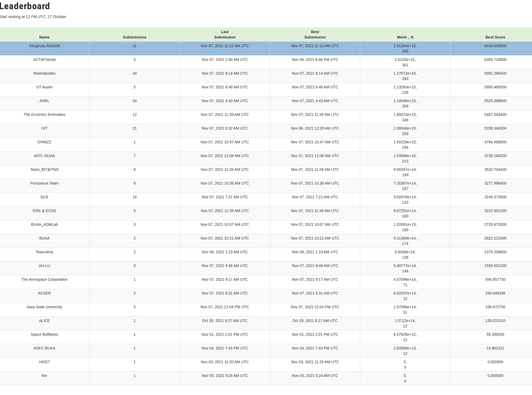Click the Name column header
Viewport: 532px width, 395px height.
tap(44, 37)
